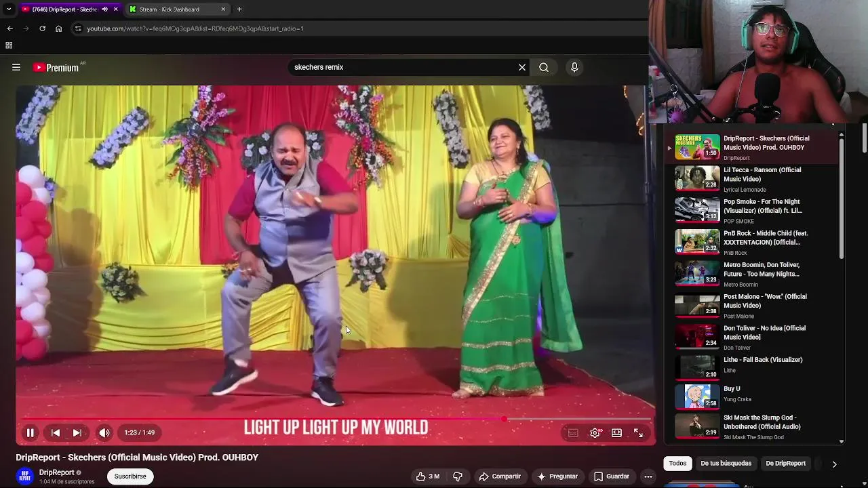
Task: Focus the search box containing skechers remix
Action: pos(403,67)
